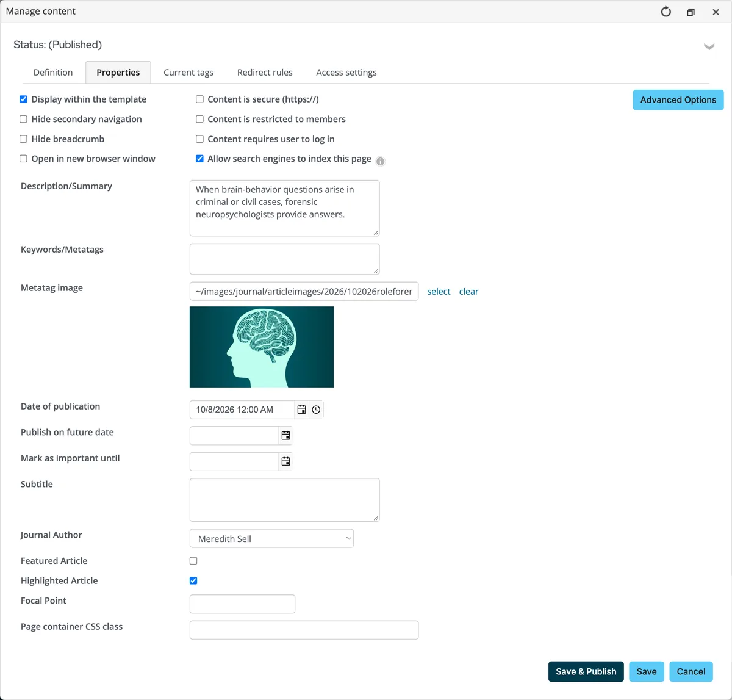Open calendar for Publish on future date
The height and width of the screenshot is (700, 732).
pos(285,436)
